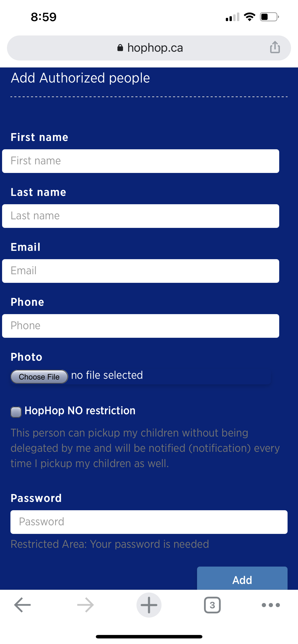Go back with the left arrow icon
This screenshot has width=298, height=644.
click(x=22, y=605)
